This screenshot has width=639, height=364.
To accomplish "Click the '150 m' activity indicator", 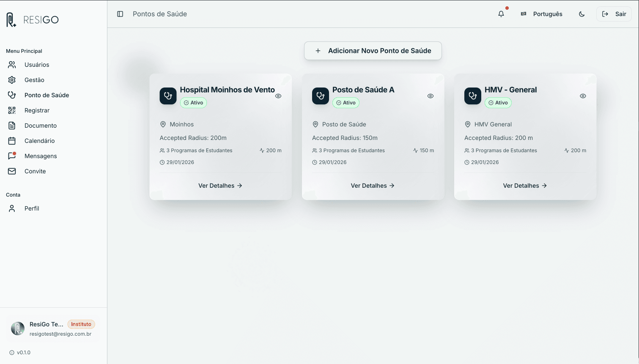I will tap(423, 151).
